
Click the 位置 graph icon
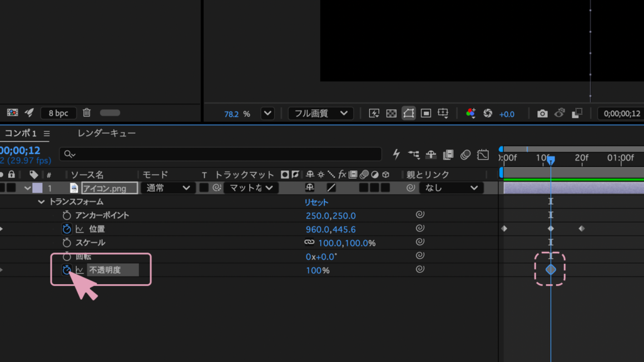tap(80, 229)
